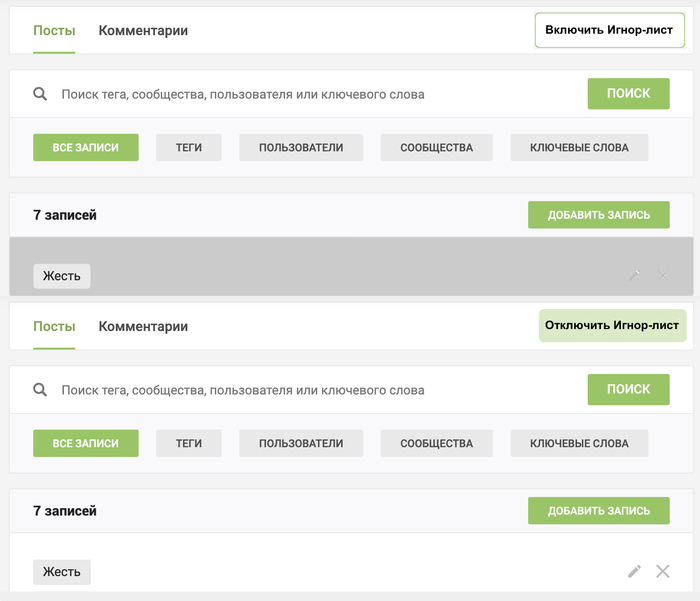
Task: Focus the search field in the lower panel
Action: 300,390
